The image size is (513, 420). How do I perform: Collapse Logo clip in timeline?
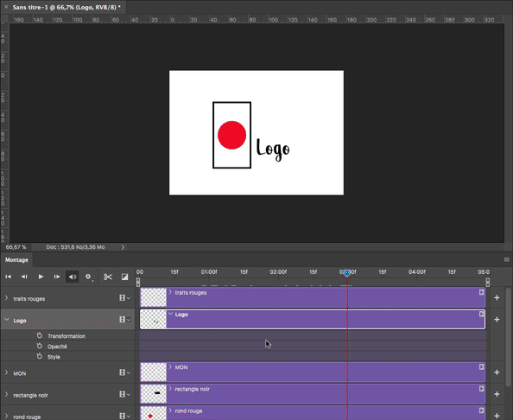(170, 314)
